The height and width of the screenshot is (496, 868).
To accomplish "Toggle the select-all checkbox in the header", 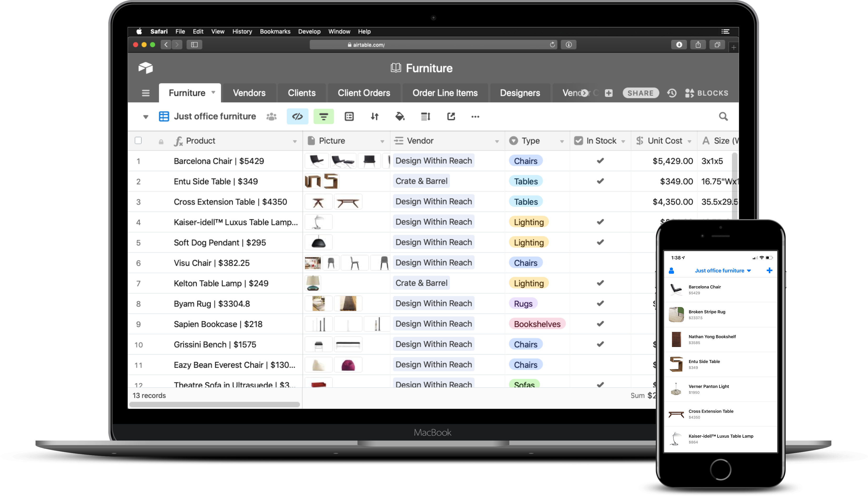I will [138, 140].
